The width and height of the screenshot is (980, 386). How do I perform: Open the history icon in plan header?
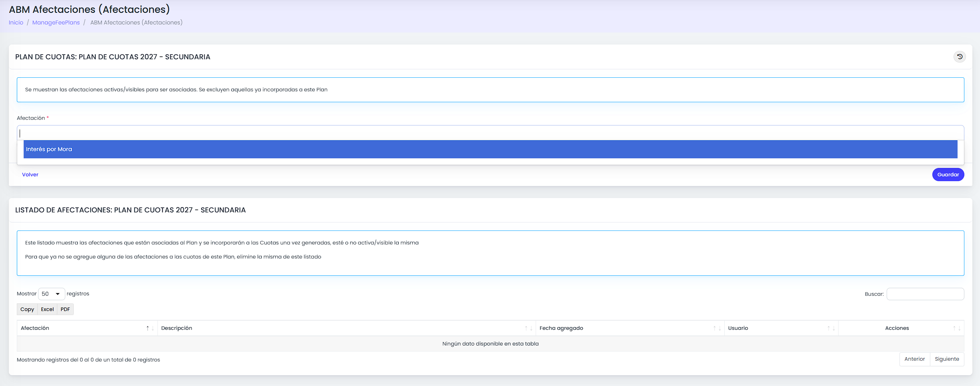(x=960, y=57)
